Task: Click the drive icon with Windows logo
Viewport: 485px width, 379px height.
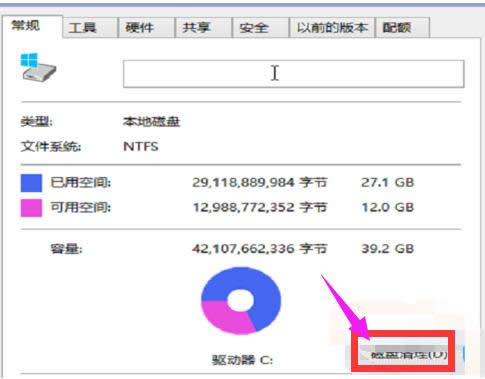Action: [38, 67]
